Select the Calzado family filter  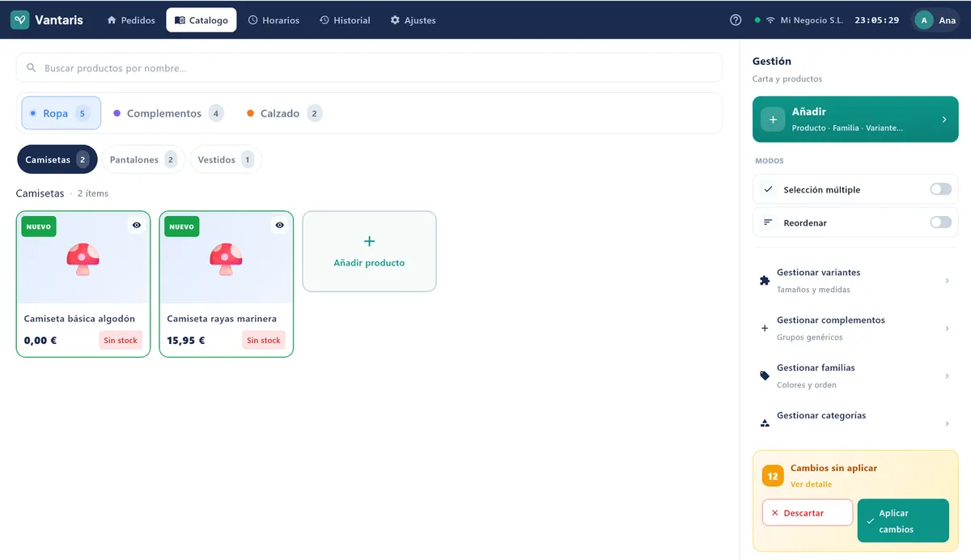(x=284, y=113)
